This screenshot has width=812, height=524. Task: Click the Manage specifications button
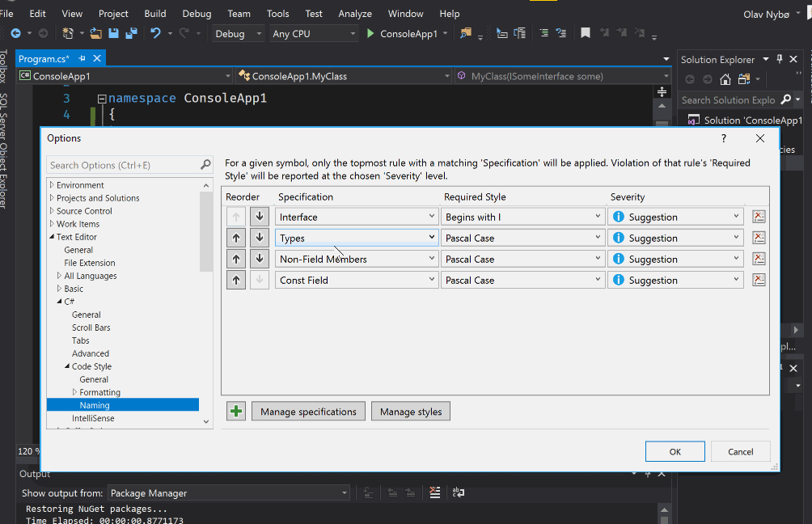click(308, 412)
